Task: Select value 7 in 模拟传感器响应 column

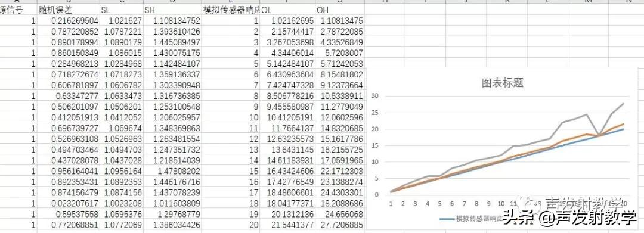Action: (x=231, y=85)
